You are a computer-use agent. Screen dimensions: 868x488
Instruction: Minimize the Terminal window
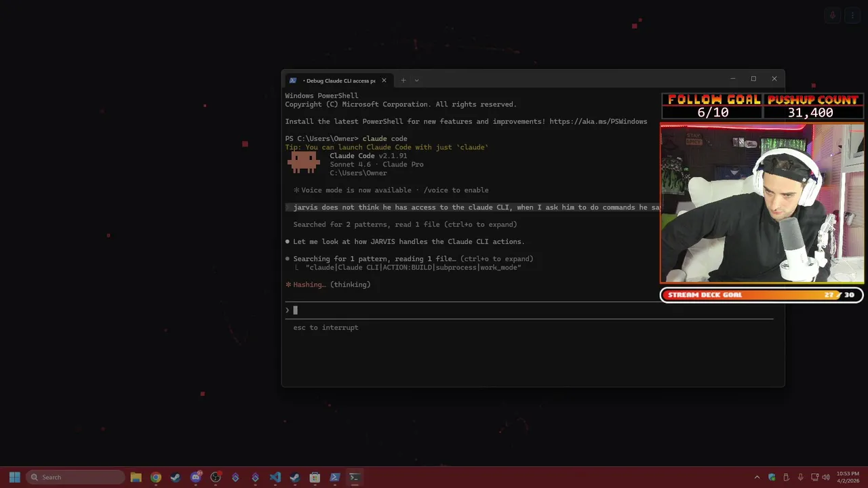point(732,79)
